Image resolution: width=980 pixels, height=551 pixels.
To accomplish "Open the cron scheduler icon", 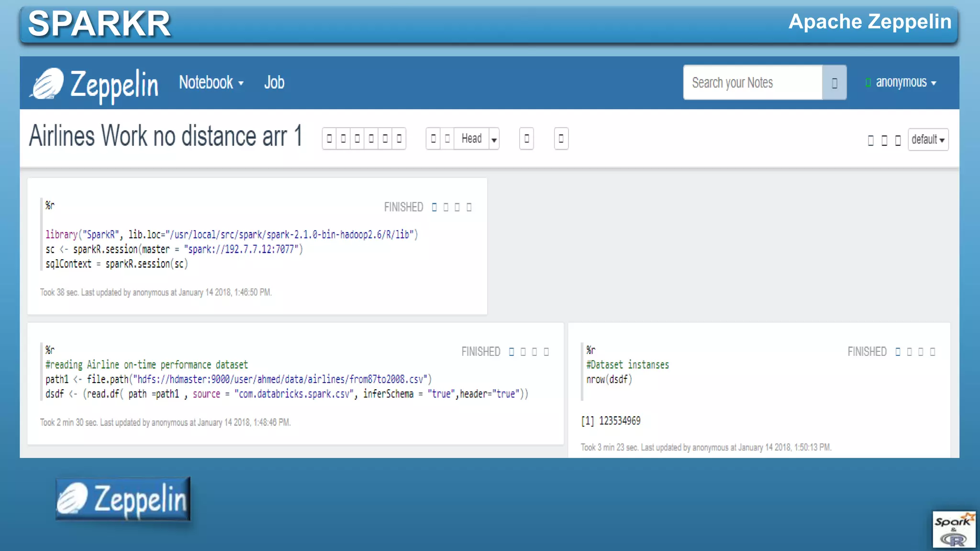I will click(561, 139).
